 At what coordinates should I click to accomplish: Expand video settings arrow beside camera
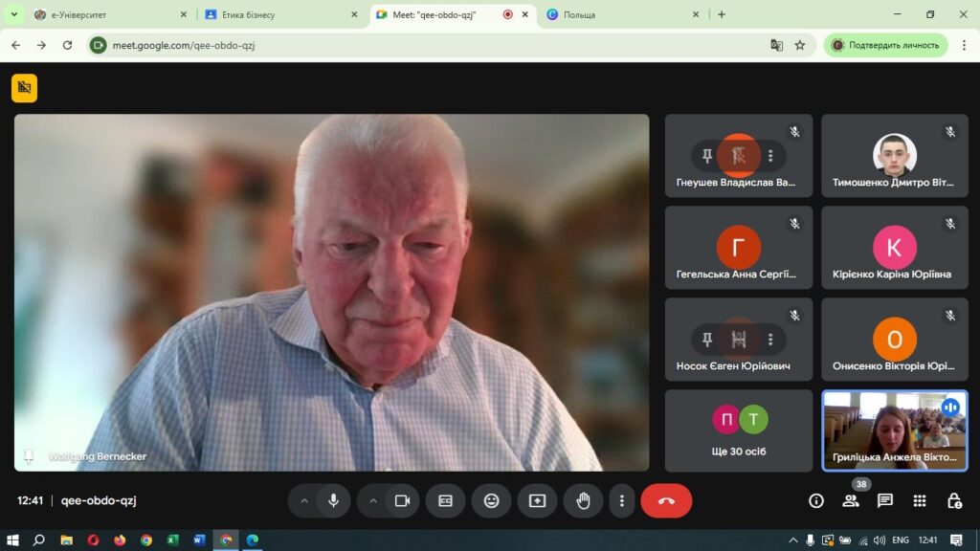[373, 500]
